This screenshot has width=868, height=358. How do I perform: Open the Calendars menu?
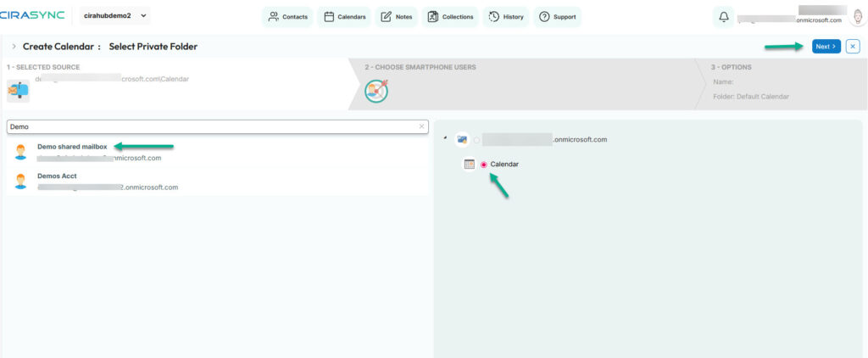(344, 17)
